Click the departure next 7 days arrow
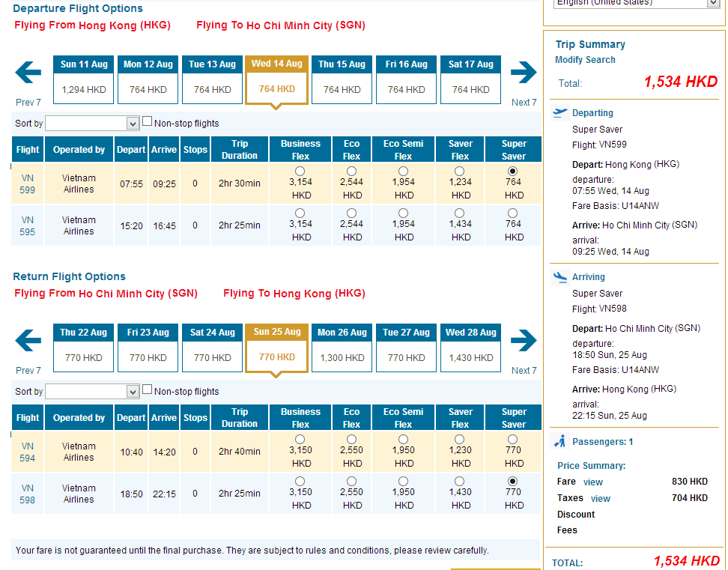This screenshot has width=728, height=570. click(x=524, y=73)
